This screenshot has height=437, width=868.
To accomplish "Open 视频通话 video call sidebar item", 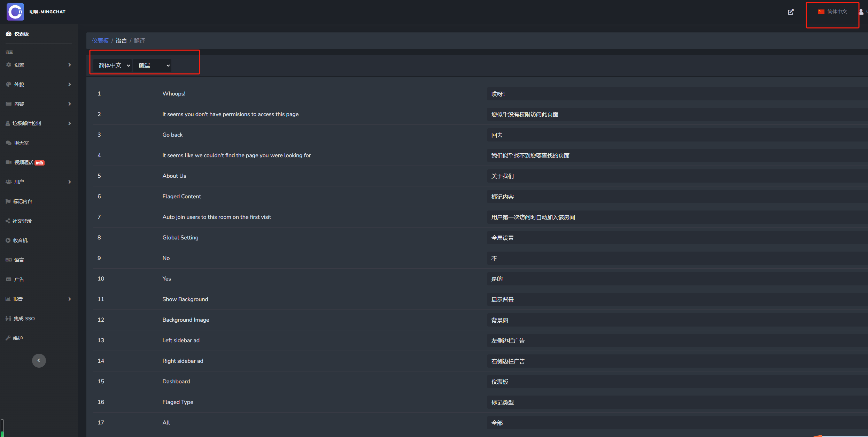I will 24,162.
